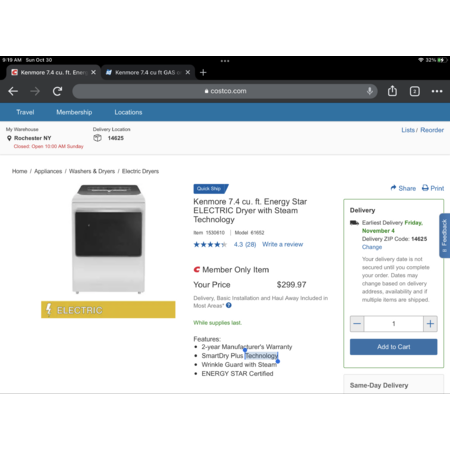Click the Print link with printer icon
The height and width of the screenshot is (450, 450).
(433, 188)
